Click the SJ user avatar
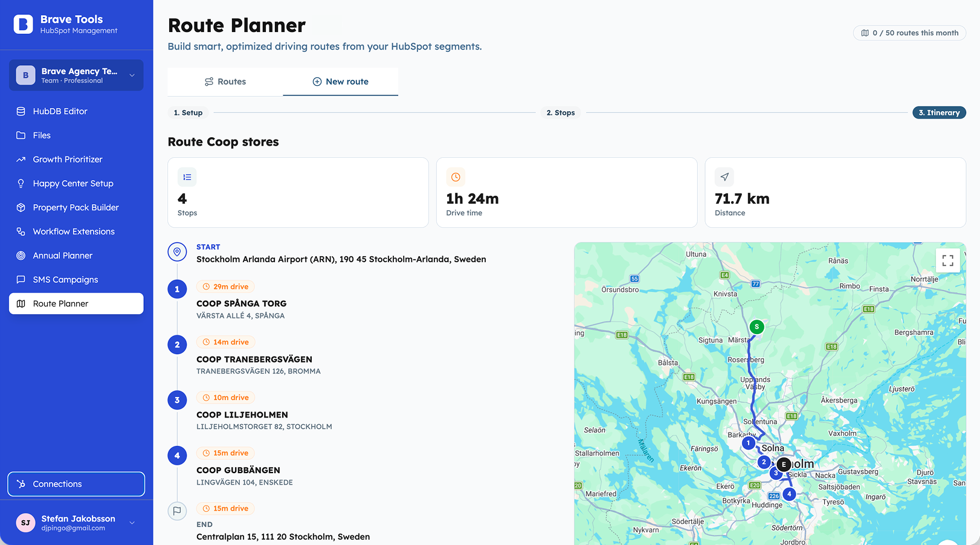This screenshot has width=980, height=545. 25,523
